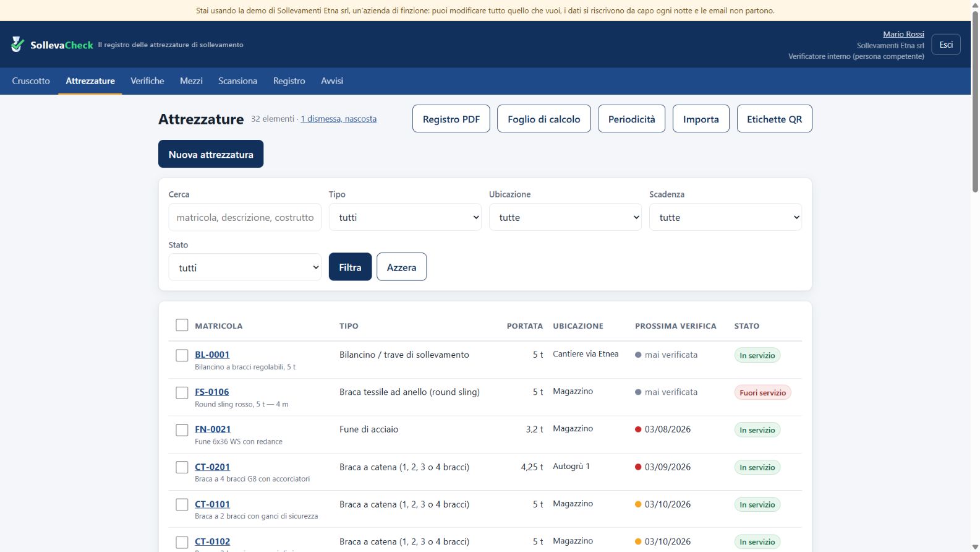980x552 pixels.
Task: Open the Tipo filter dropdown
Action: pyautogui.click(x=405, y=217)
